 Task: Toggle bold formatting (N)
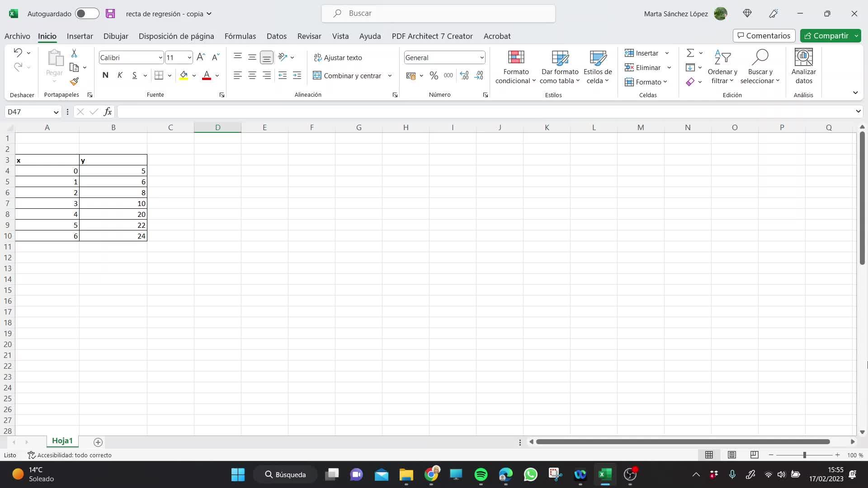(105, 75)
